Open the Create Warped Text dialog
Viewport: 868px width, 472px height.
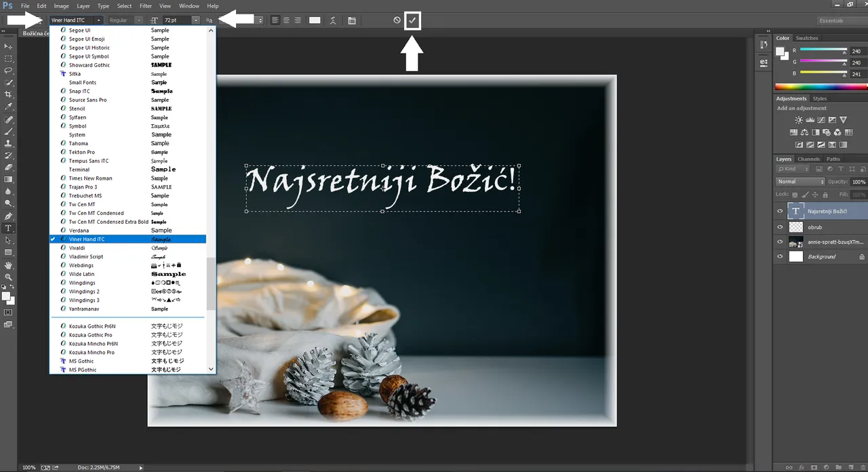[x=333, y=20]
